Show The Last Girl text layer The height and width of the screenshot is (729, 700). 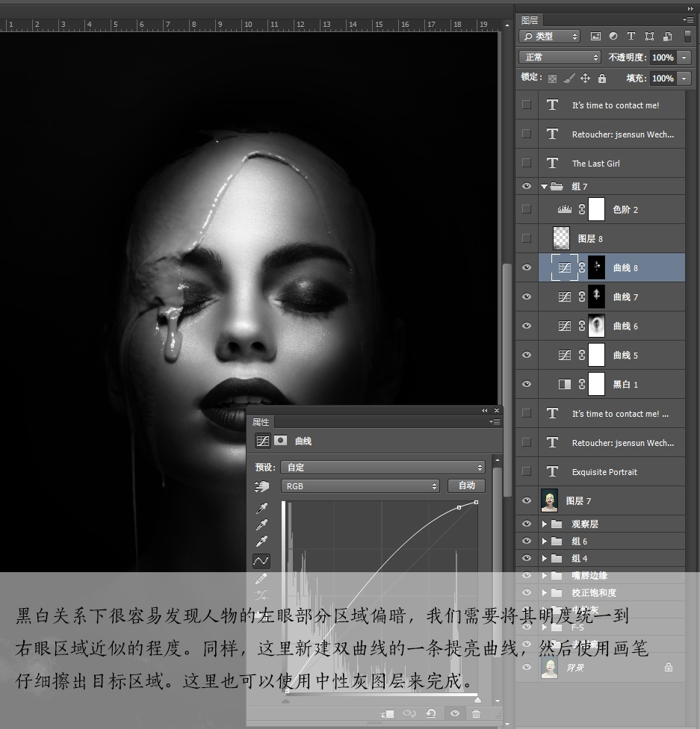527,163
